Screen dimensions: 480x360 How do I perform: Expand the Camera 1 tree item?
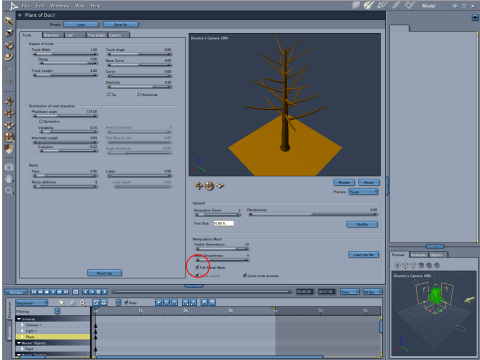(x=23, y=325)
